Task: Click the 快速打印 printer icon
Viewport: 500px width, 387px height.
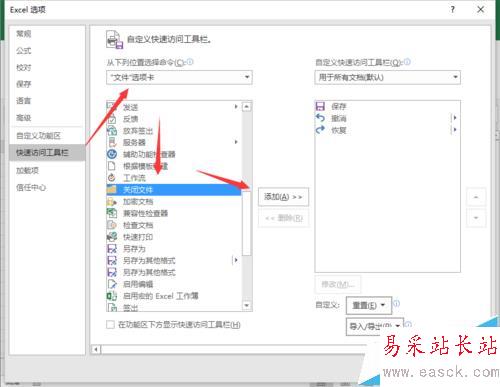Action: click(x=112, y=237)
